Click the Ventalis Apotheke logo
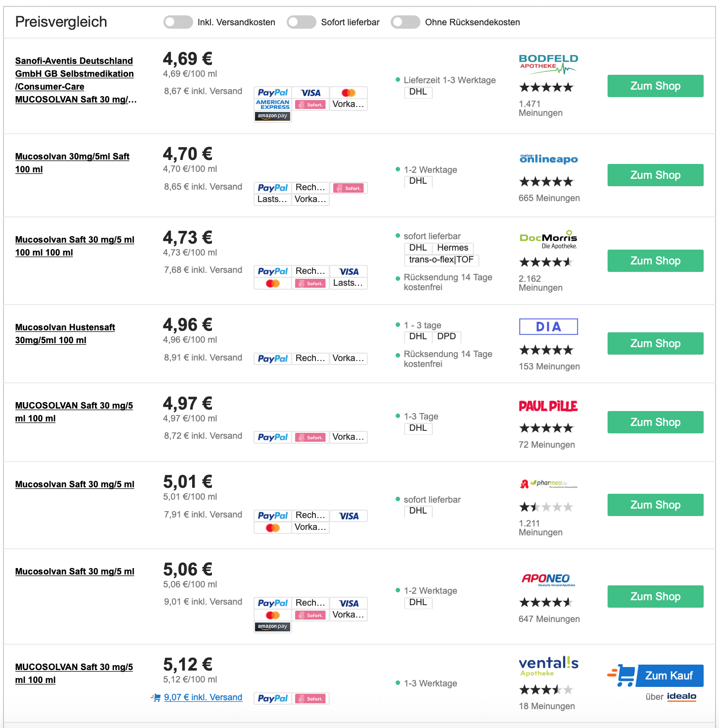Image resolution: width=719 pixels, height=728 pixels. click(x=549, y=666)
